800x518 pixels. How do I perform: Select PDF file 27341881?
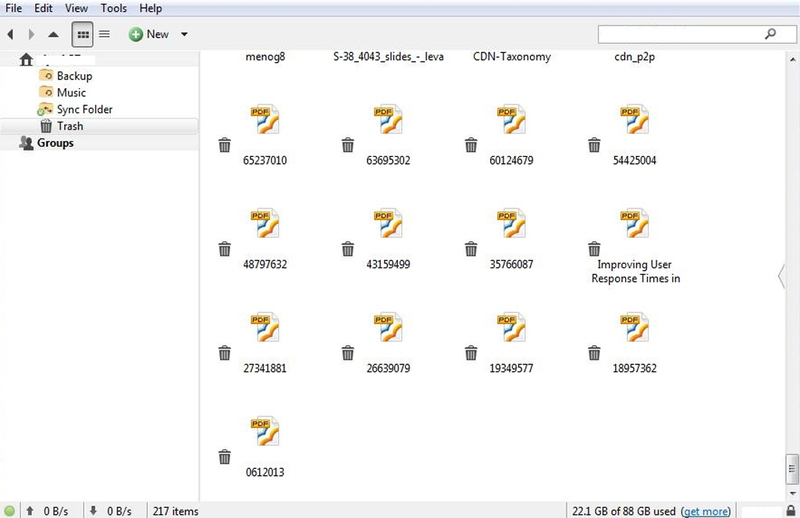[265, 343]
